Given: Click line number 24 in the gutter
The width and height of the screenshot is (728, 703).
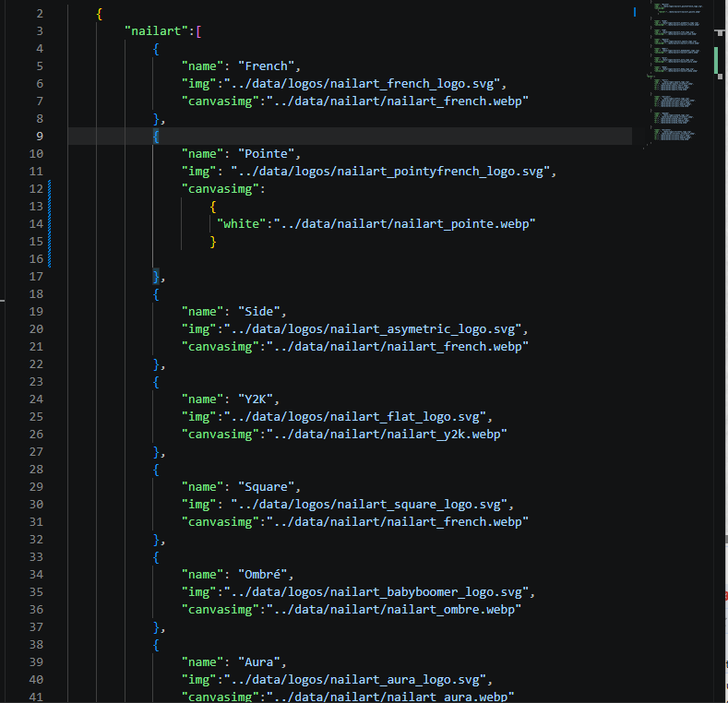Looking at the screenshot, I should [36, 399].
